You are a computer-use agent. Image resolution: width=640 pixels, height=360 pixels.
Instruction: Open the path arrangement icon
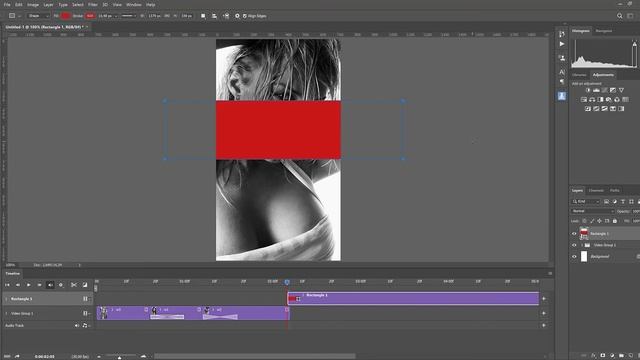click(226, 16)
